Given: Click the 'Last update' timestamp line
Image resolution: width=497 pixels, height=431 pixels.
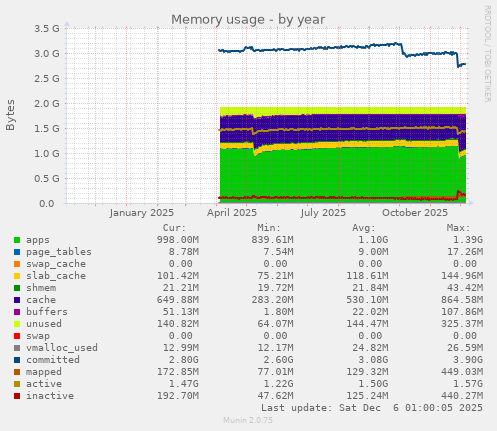Looking at the screenshot, I should (x=372, y=408).
